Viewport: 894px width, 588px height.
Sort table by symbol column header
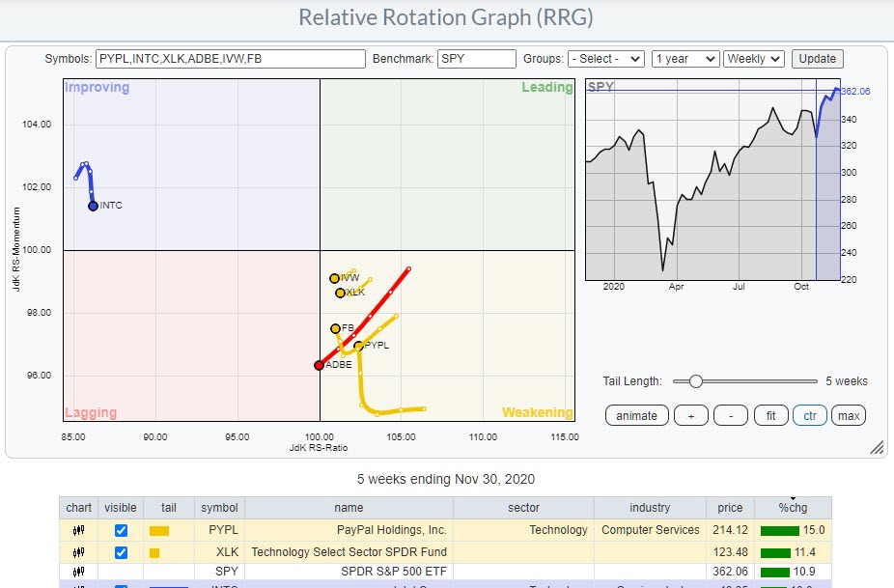[x=218, y=508]
